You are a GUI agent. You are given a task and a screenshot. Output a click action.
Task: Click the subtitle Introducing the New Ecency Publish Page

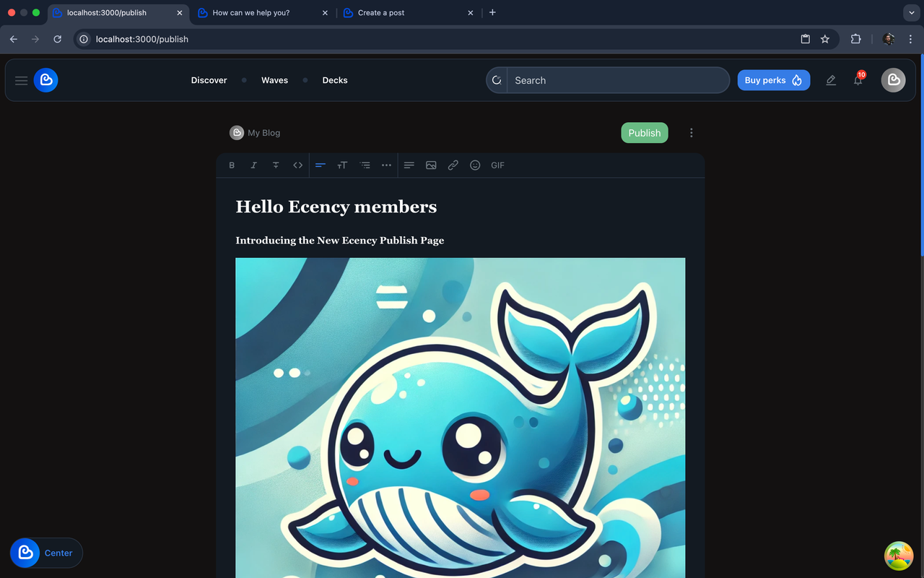[340, 241]
